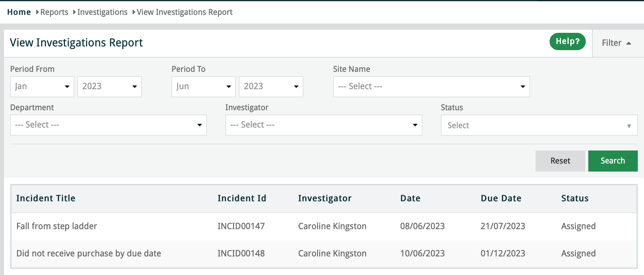644x275 pixels.
Task: Expand the Department dropdown
Action: tap(108, 125)
